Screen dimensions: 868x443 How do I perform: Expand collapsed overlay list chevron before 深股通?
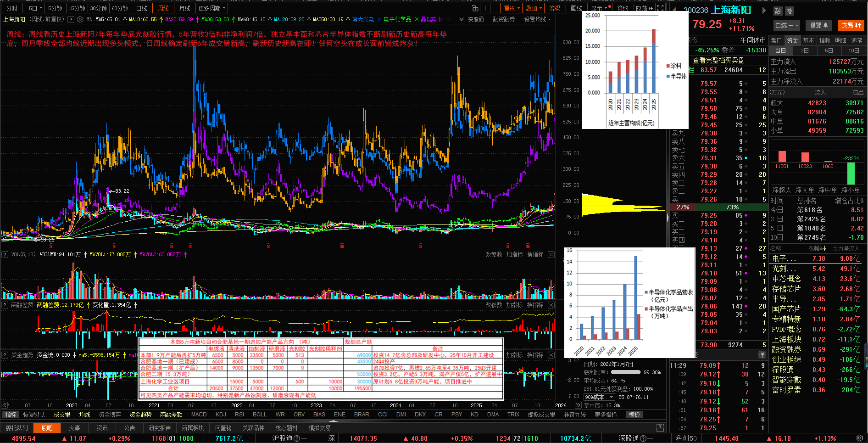click(461, 19)
